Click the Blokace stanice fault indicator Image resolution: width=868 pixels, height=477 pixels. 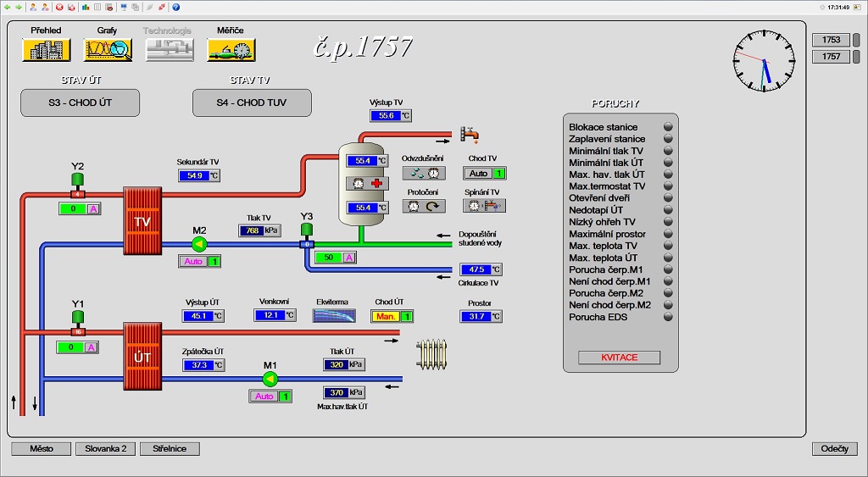(668, 127)
